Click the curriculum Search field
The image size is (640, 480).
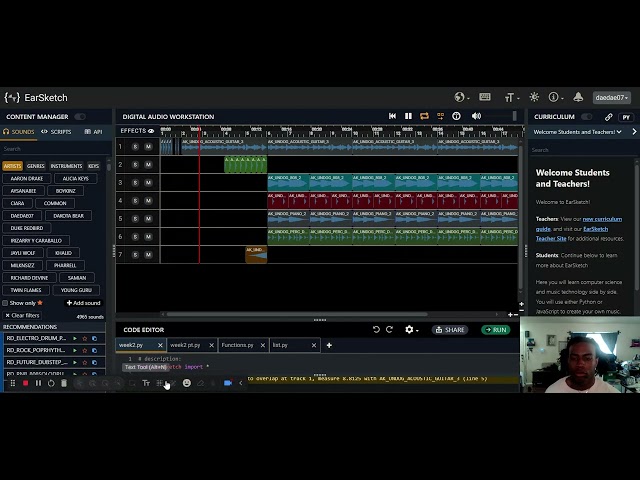[x=582, y=150]
